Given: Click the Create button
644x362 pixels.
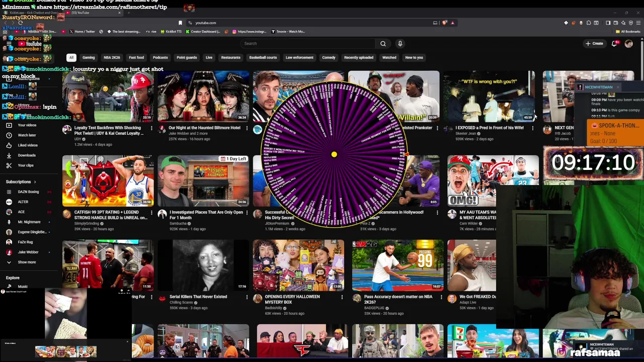Looking at the screenshot, I should pyautogui.click(x=594, y=44).
